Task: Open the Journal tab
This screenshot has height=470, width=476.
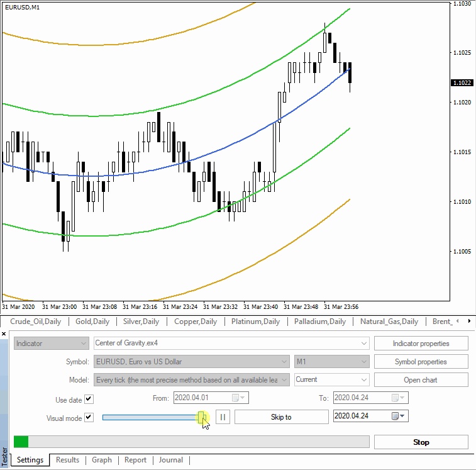Action: point(171,460)
